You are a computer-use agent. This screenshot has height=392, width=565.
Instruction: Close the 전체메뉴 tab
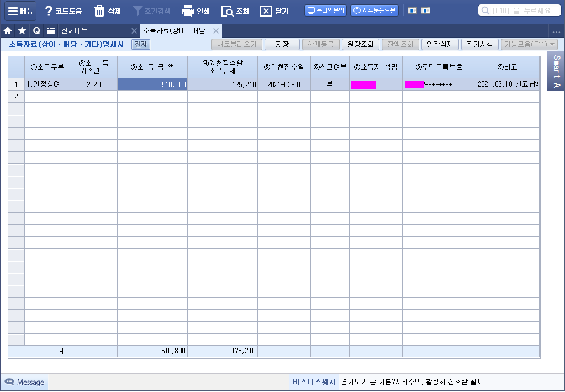tap(134, 31)
